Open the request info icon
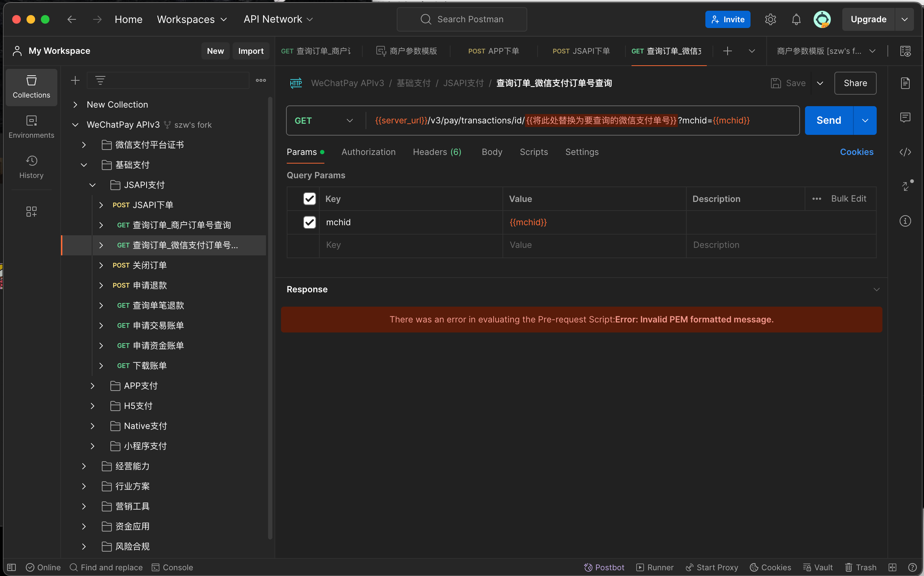 pos(905,221)
